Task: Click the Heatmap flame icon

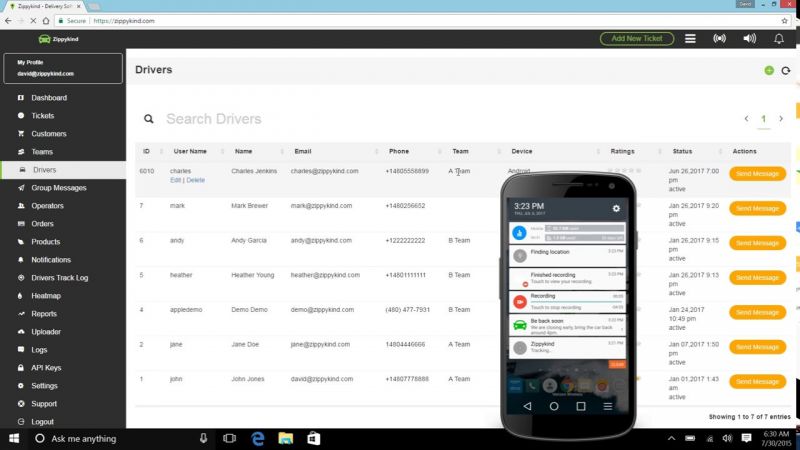Action: (x=21, y=296)
